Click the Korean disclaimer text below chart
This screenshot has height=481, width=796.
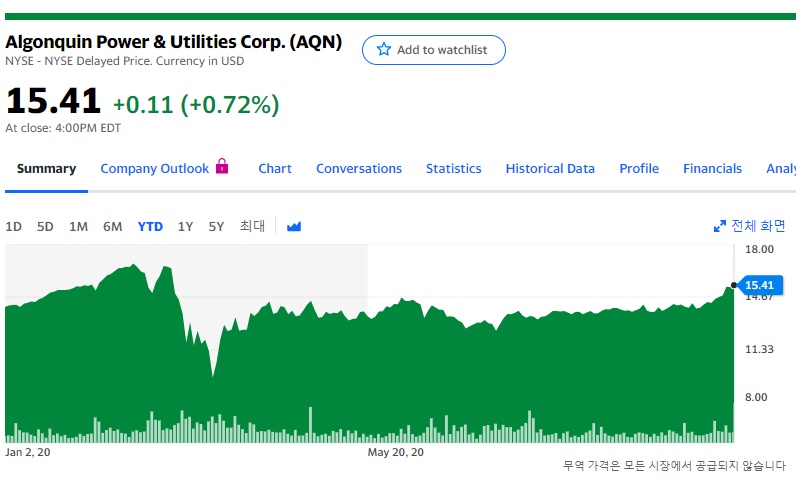(x=674, y=465)
